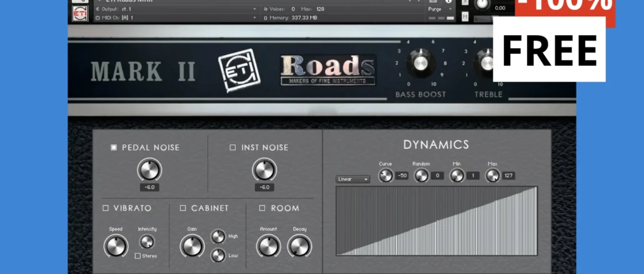Adjust the Pedal Noise level knob

pyautogui.click(x=149, y=171)
